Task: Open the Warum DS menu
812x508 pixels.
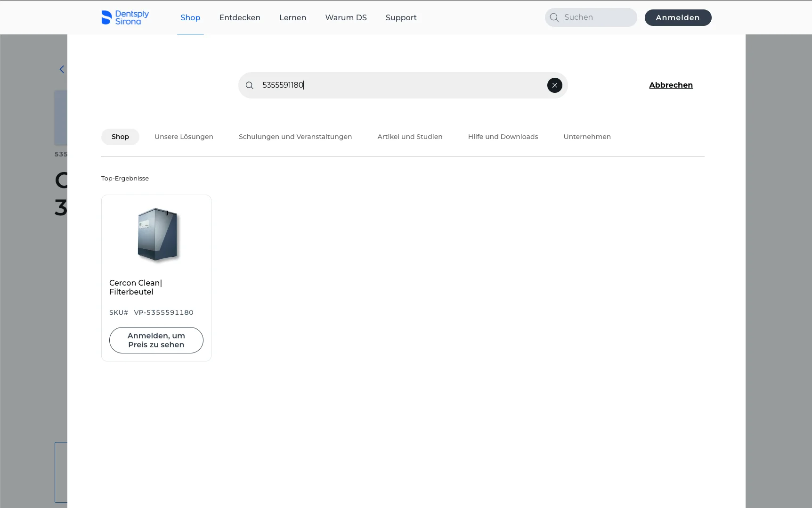Action: [x=346, y=17]
